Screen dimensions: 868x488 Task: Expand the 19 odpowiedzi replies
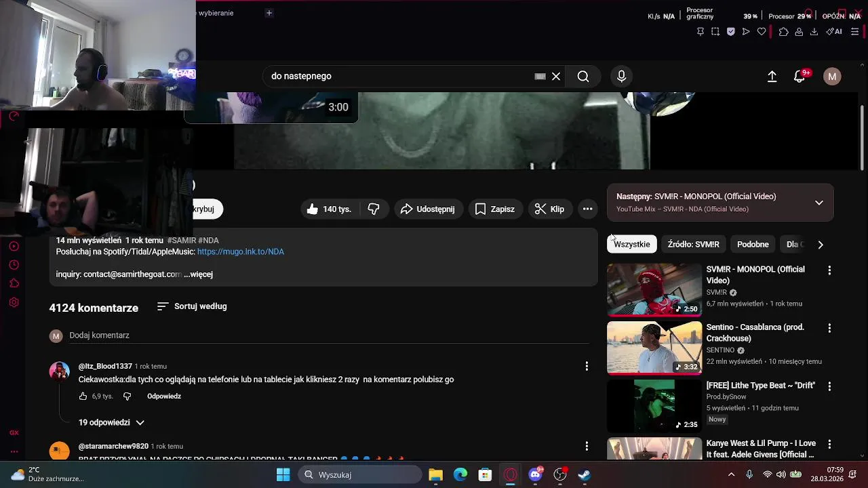pyautogui.click(x=112, y=422)
